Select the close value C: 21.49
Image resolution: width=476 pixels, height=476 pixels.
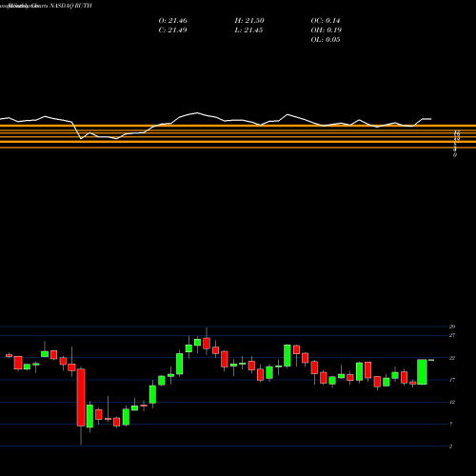(172, 30)
